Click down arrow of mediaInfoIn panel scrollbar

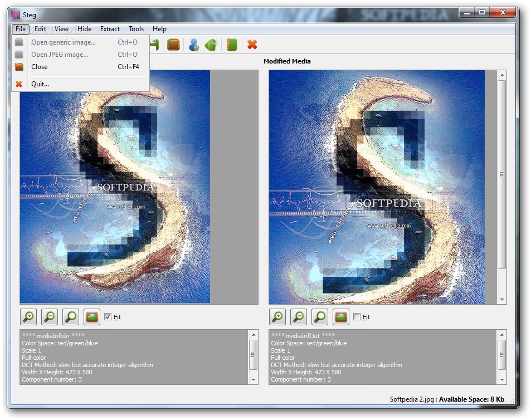(x=254, y=380)
